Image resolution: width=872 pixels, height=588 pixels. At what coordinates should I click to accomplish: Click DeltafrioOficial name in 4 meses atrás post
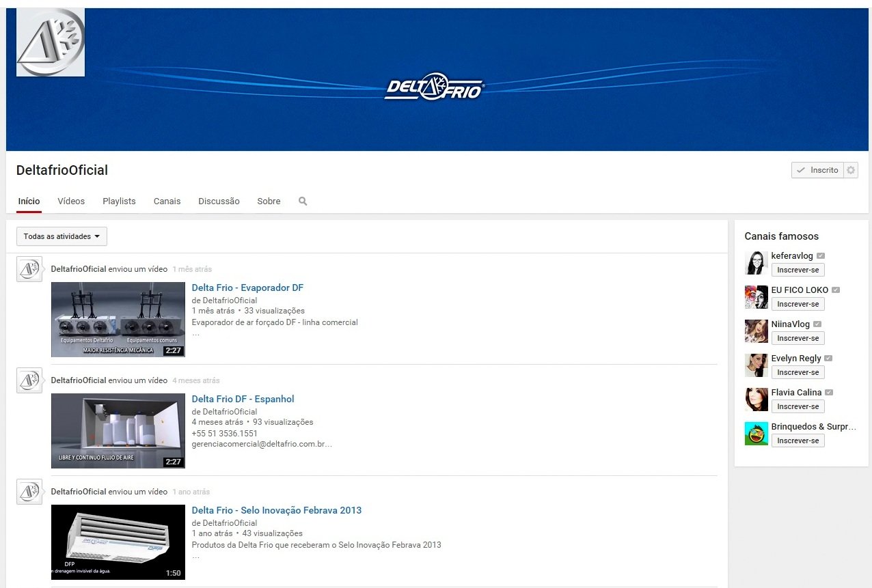79,380
